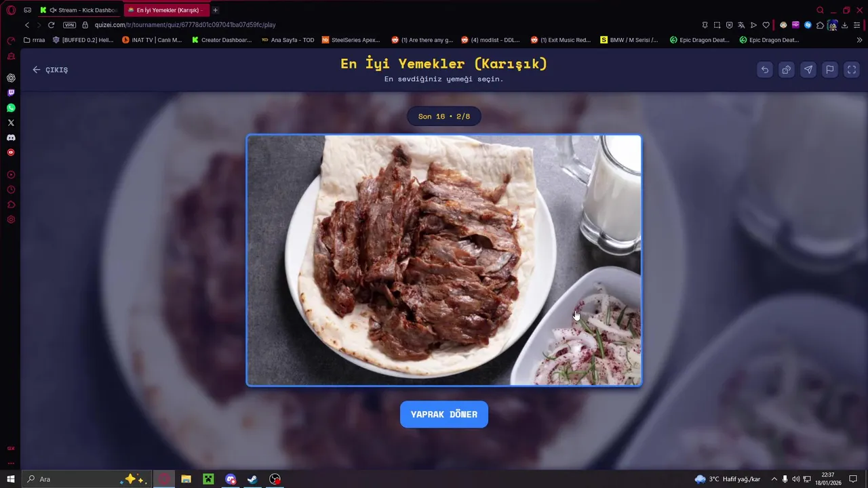Open the Easy Setup sliders icon
This screenshot has width=868, height=488.
click(x=859, y=25)
